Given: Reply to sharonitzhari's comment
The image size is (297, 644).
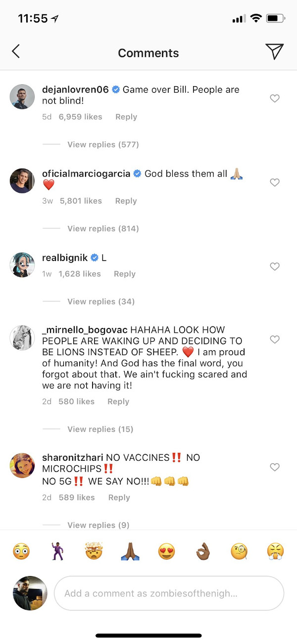Looking at the screenshot, I should coord(119,498).
